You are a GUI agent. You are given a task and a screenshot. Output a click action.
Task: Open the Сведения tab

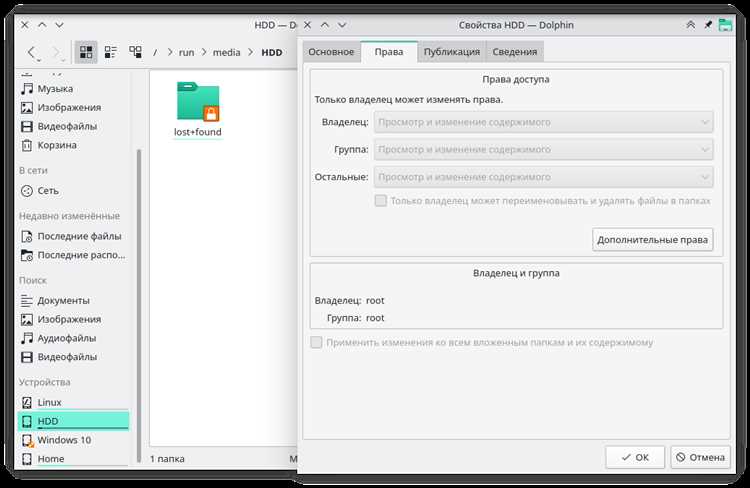click(514, 52)
